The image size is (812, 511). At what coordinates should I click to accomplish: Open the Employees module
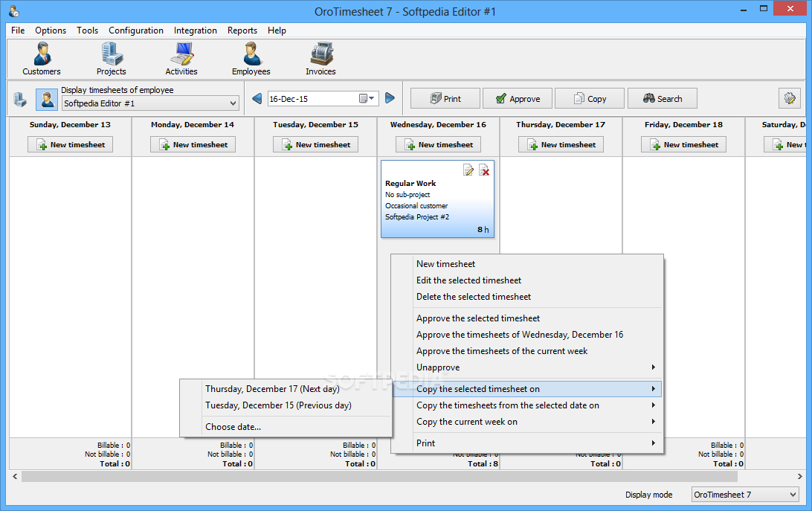pos(251,59)
